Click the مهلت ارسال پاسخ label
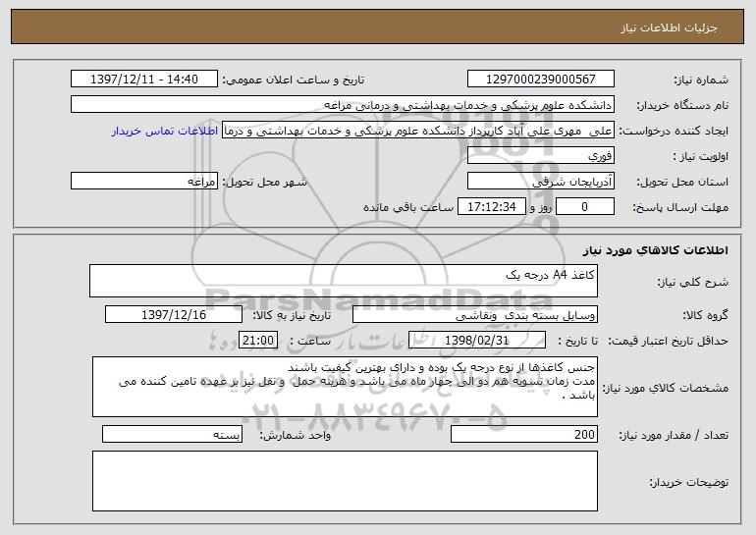This screenshot has height=535, width=756. 680,208
